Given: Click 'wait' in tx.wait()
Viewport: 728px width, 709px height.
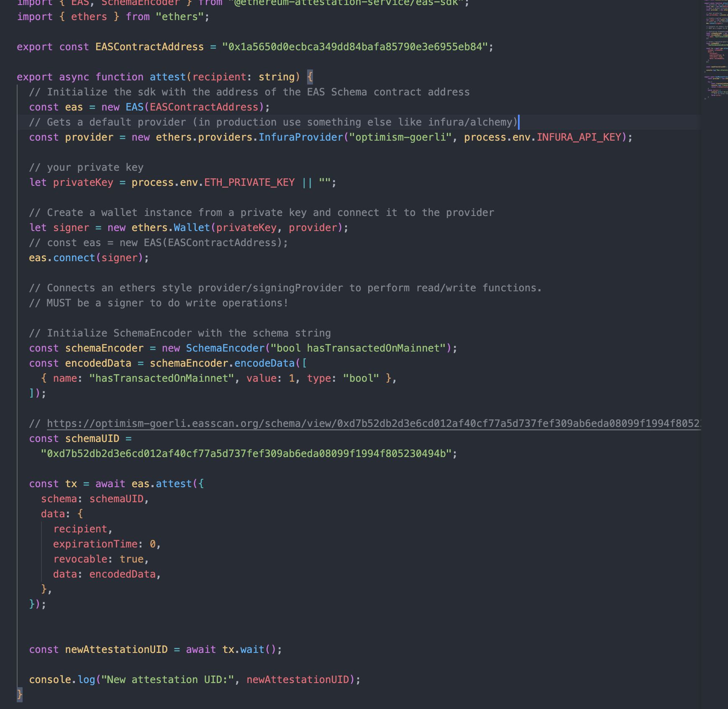Looking at the screenshot, I should pyautogui.click(x=252, y=650).
